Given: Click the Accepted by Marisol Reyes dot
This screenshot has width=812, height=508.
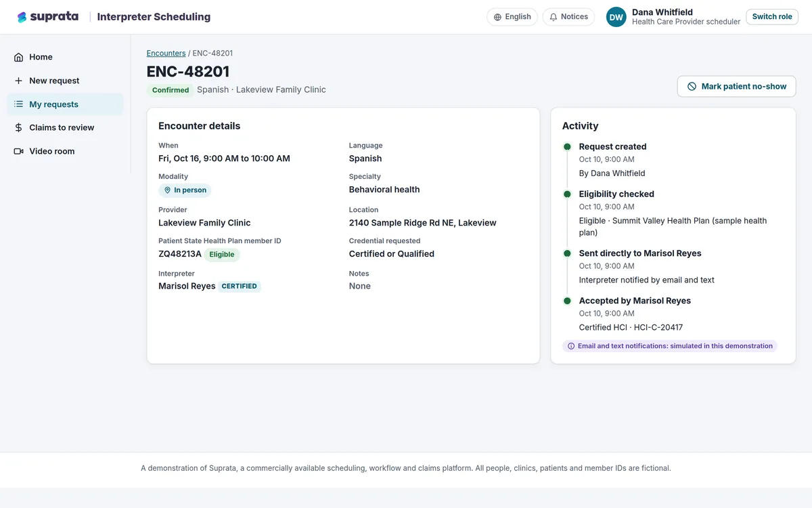Looking at the screenshot, I should 567,301.
